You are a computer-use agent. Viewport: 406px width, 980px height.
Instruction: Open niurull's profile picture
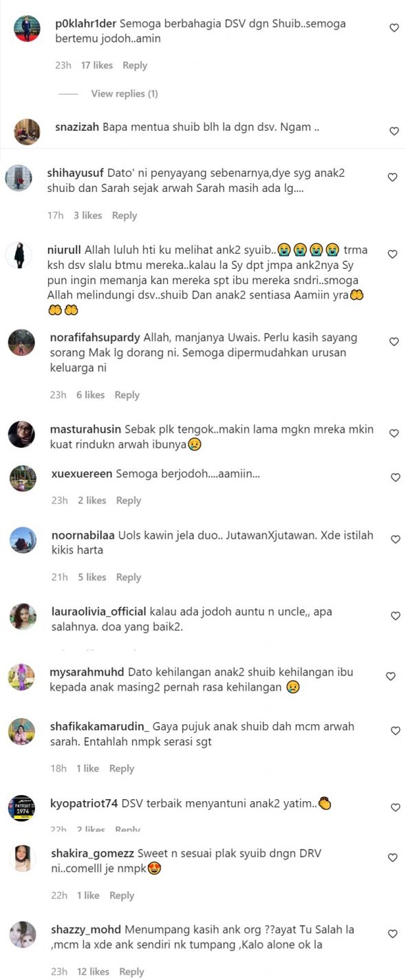click(x=19, y=255)
